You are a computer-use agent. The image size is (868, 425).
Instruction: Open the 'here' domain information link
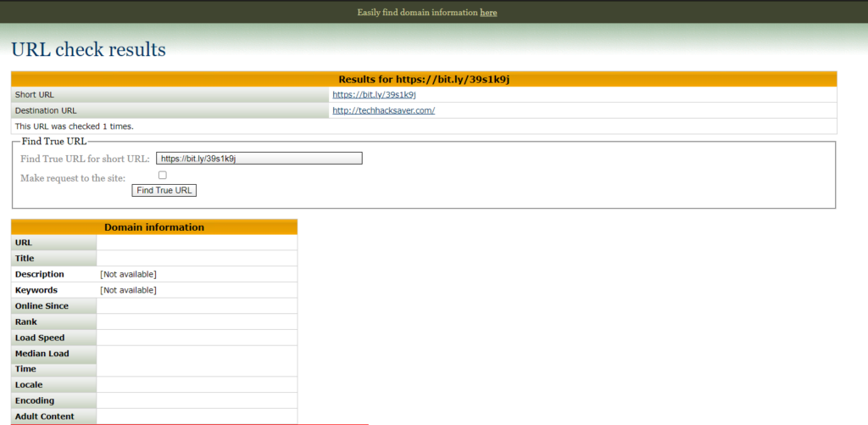pyautogui.click(x=488, y=12)
